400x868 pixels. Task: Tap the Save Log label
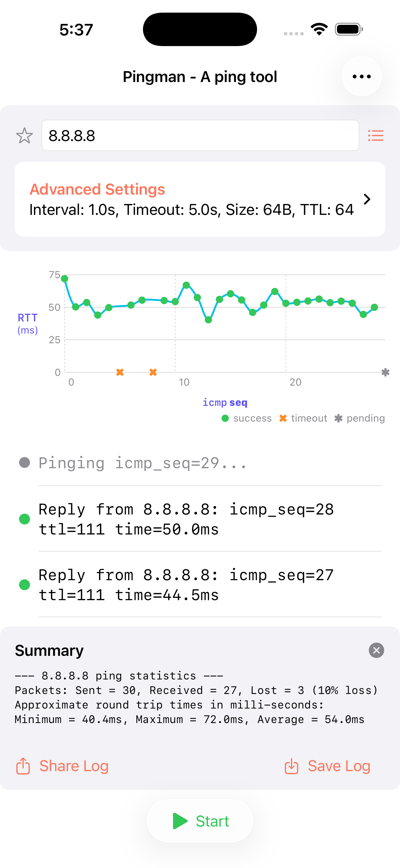(x=338, y=766)
